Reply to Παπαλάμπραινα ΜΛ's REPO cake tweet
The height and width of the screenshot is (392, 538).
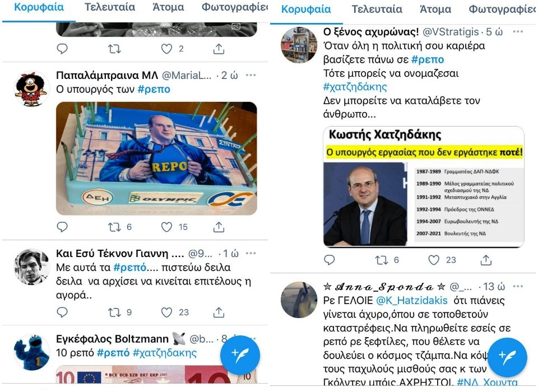tap(62, 227)
